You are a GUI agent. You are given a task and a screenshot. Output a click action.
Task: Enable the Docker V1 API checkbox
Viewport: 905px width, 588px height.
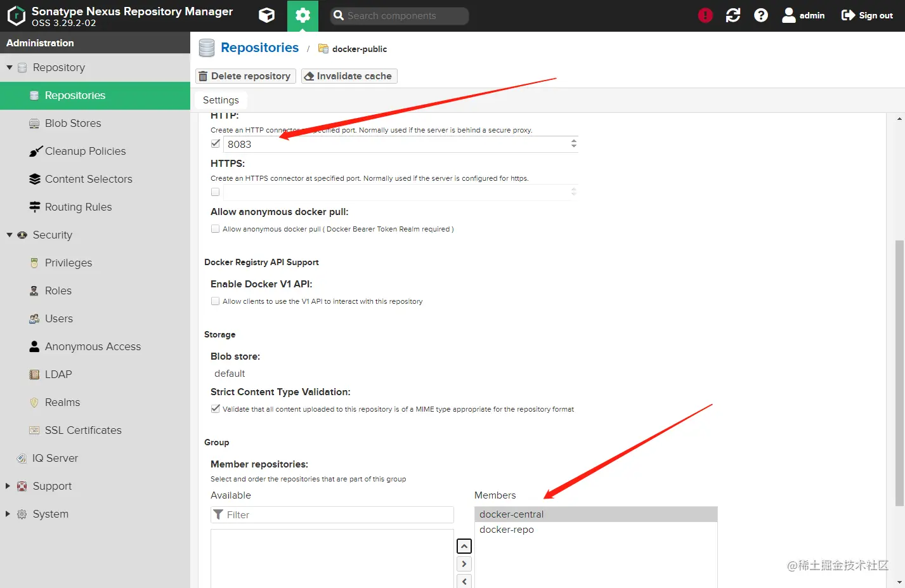pyautogui.click(x=216, y=301)
